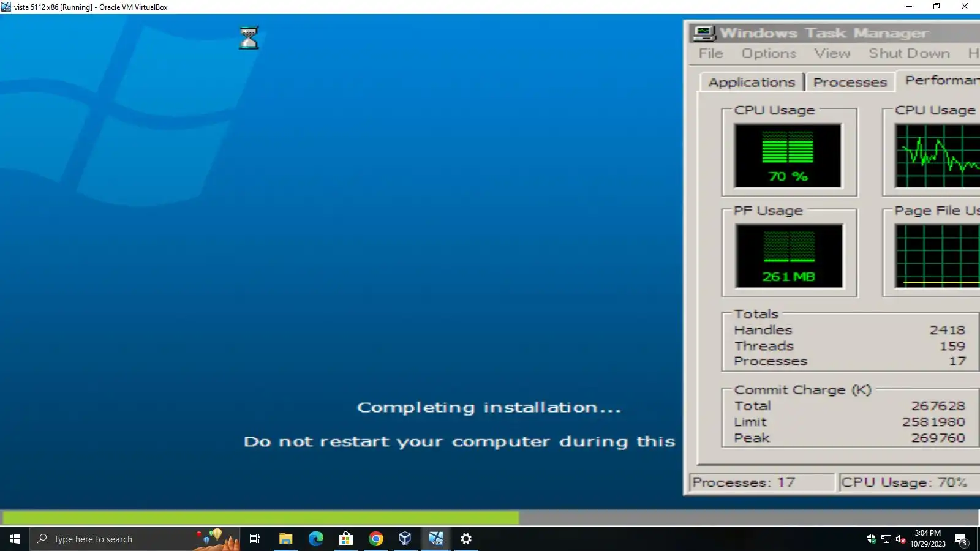980x551 pixels.
Task: Open the File menu in Task Manager
Action: (x=710, y=54)
